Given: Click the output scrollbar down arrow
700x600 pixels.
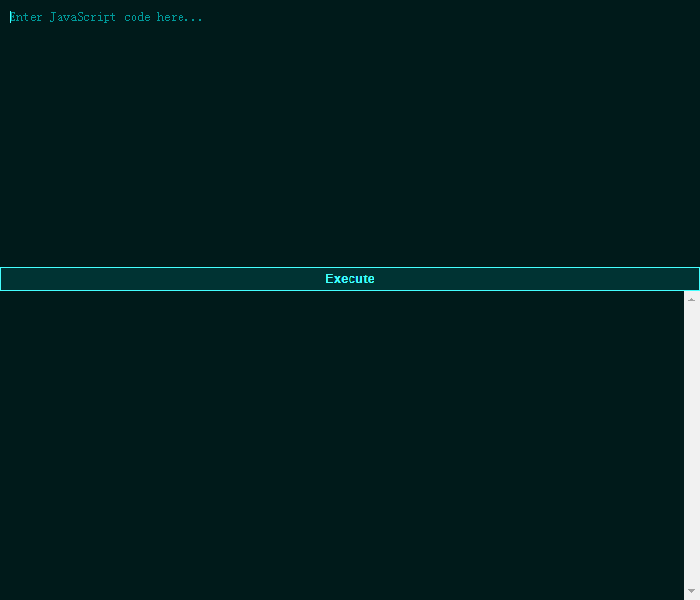Looking at the screenshot, I should pos(691,591).
